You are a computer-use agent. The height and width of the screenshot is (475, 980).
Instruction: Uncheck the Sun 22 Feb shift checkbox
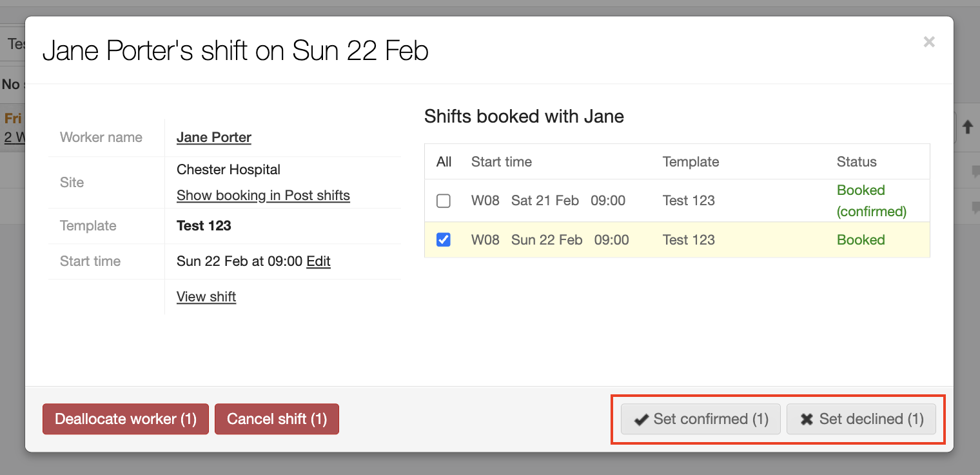coord(444,239)
